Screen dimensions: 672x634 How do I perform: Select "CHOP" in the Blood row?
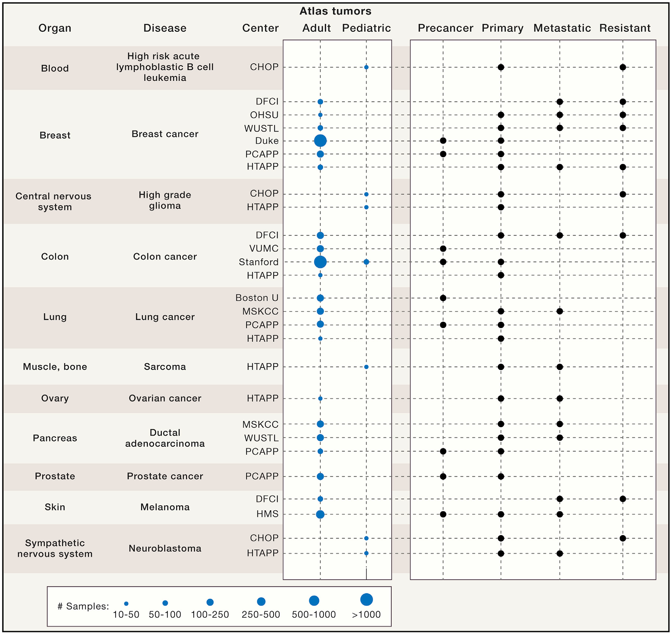coord(264,67)
